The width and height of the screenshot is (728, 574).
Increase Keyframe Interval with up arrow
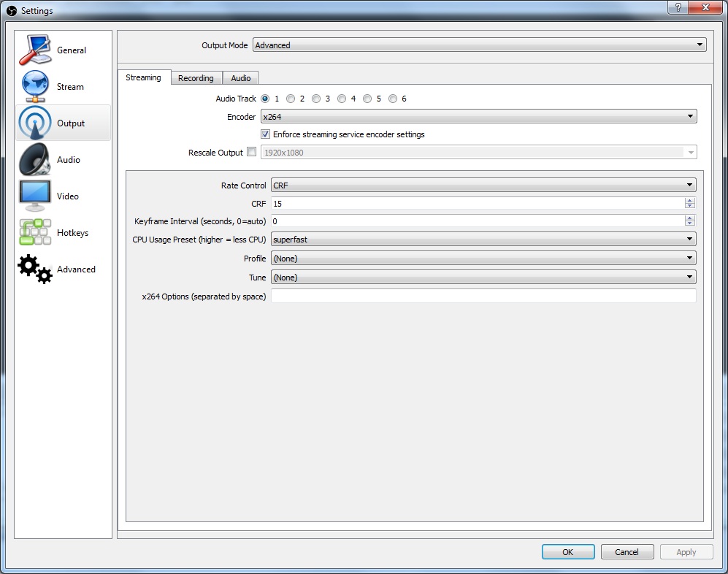pyautogui.click(x=690, y=218)
